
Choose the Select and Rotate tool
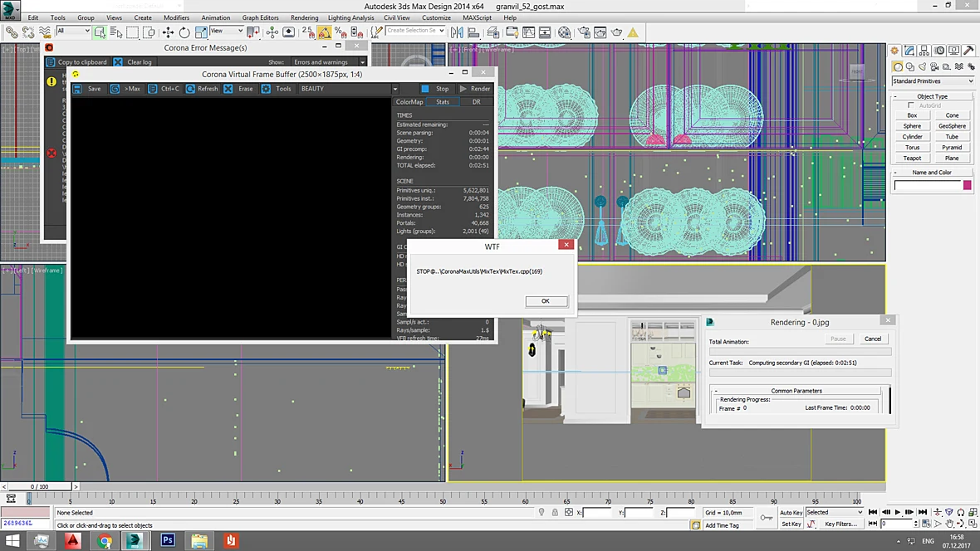tap(184, 32)
